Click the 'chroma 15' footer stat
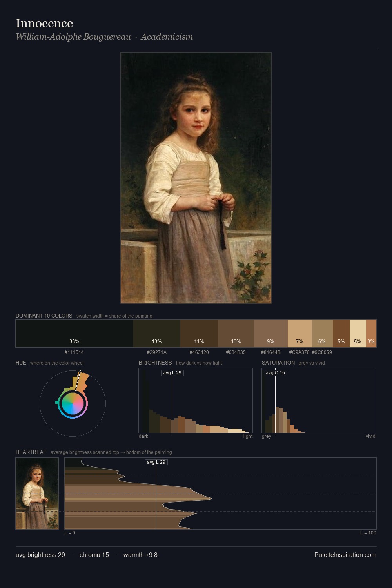 pos(94,555)
